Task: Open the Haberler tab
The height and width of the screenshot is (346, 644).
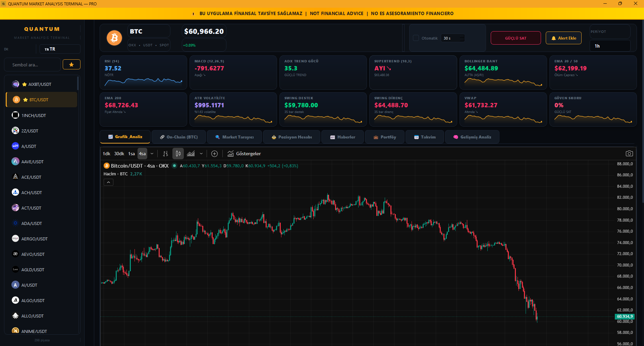Action: [x=342, y=137]
